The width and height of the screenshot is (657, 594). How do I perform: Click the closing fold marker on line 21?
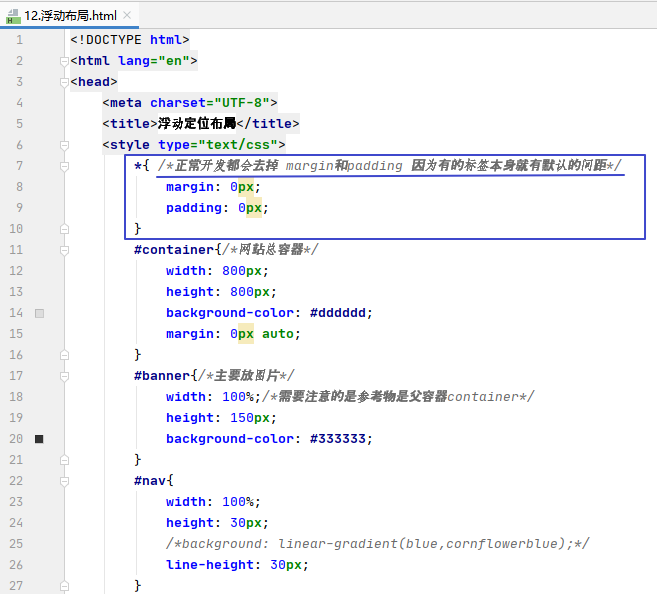coord(64,460)
